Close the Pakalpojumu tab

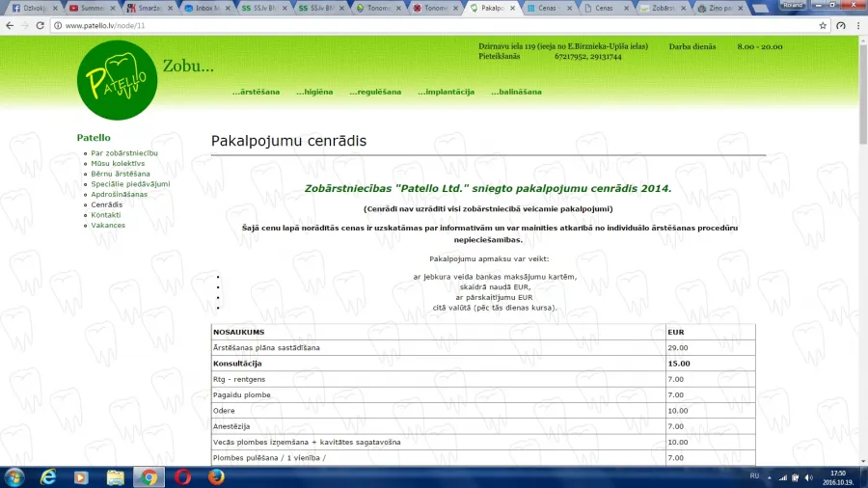[512, 9]
